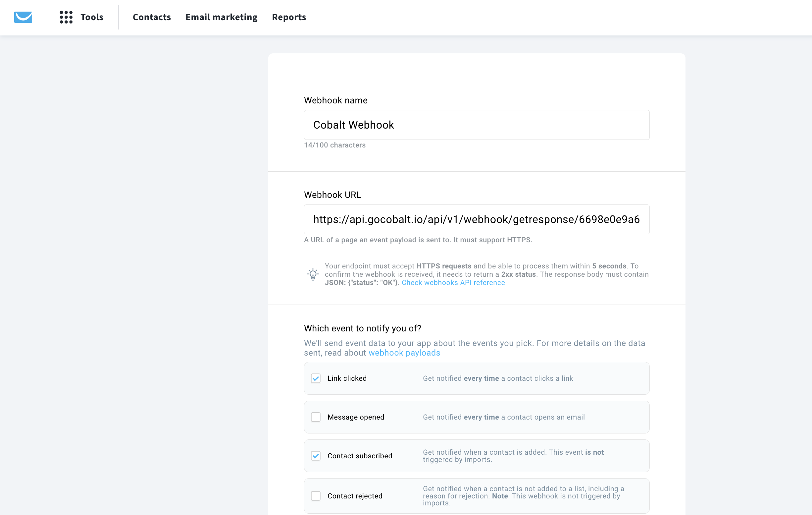
Task: Open the Contacts menu
Action: (151, 17)
